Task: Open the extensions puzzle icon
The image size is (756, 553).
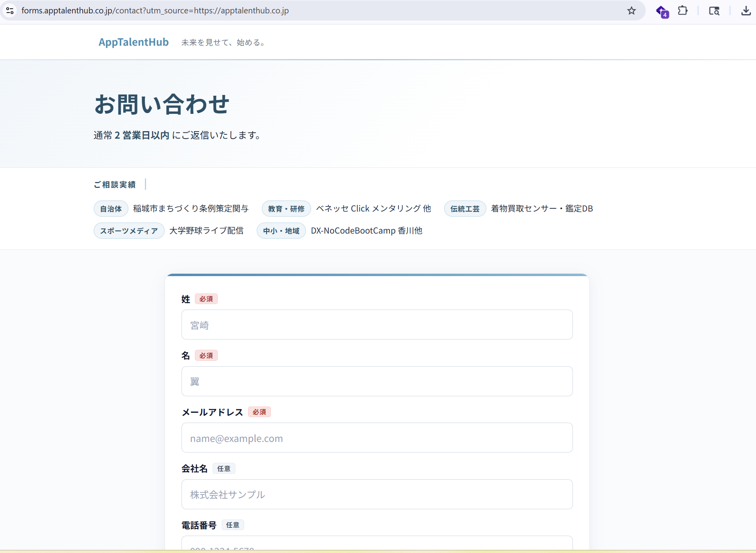Action: [683, 11]
